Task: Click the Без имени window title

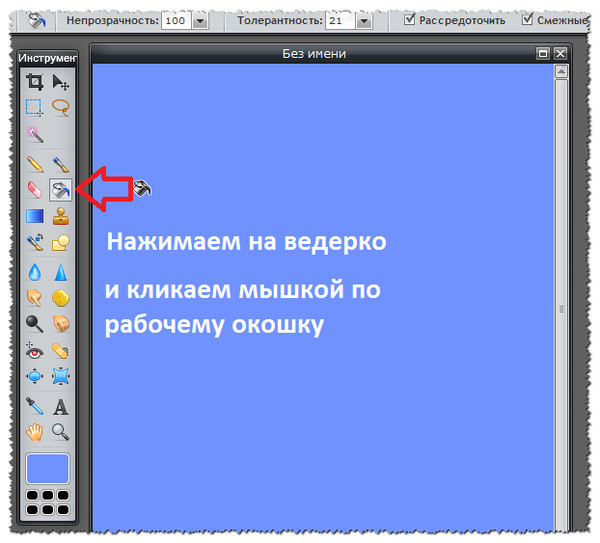Action: pos(314,54)
